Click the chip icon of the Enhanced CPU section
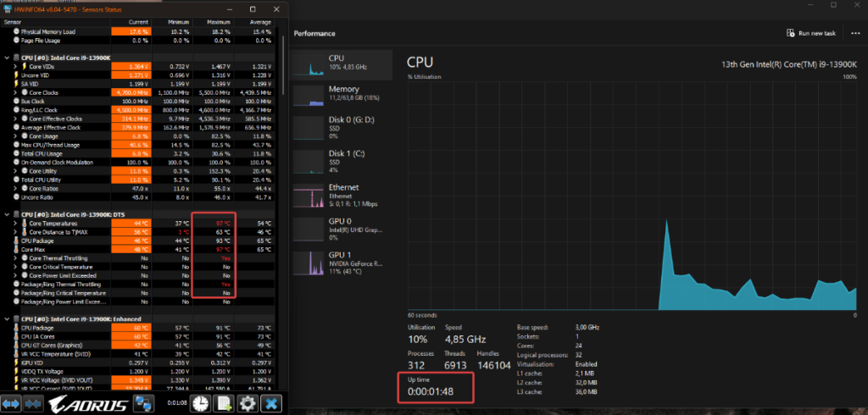Viewport: 868px width, 415px height. (x=17, y=319)
